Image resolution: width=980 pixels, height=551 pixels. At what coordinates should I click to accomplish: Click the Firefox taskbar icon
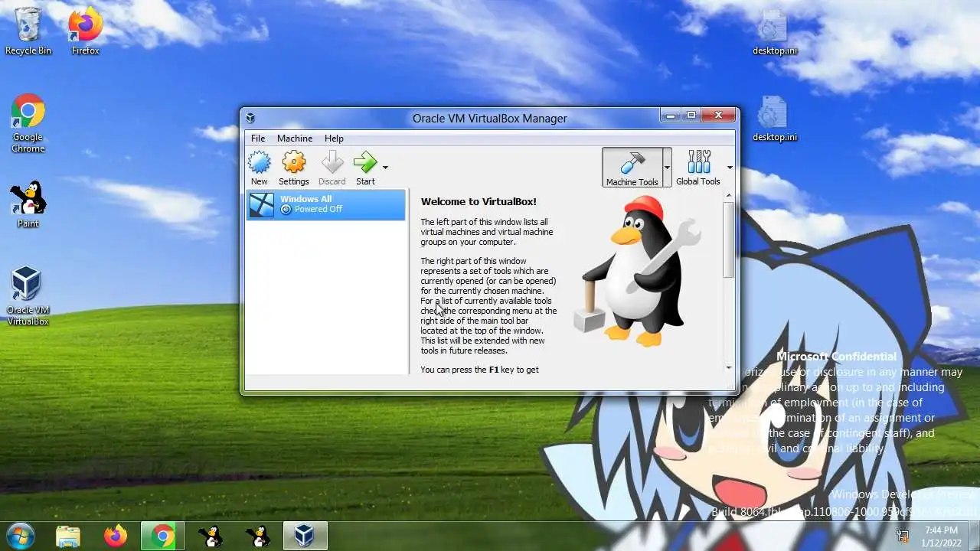pos(116,536)
